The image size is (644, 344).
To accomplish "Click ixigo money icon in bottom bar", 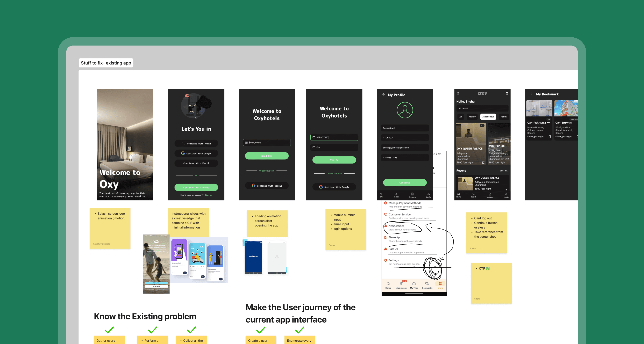I will pyautogui.click(x=401, y=284).
